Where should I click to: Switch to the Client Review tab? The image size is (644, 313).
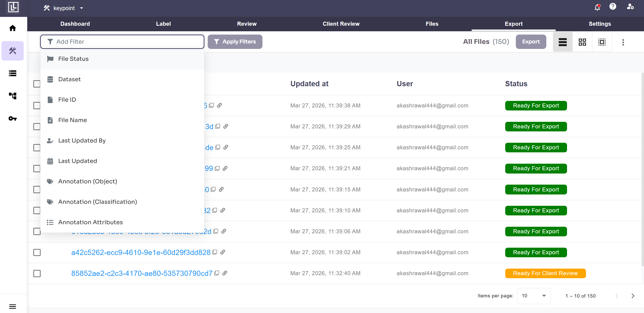(341, 24)
